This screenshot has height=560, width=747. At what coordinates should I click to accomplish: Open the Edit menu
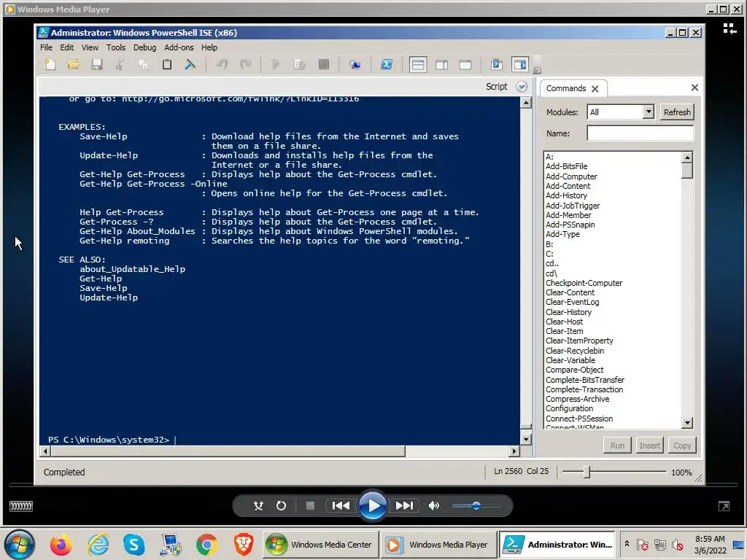(66, 47)
